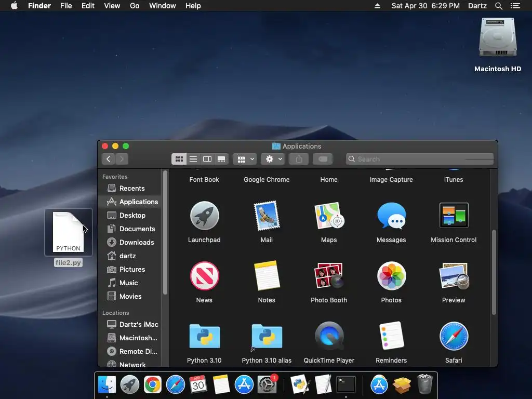Viewport: 532px width, 399px height.
Task: Click the Edit Tags toolbar button
Action: 323,159
